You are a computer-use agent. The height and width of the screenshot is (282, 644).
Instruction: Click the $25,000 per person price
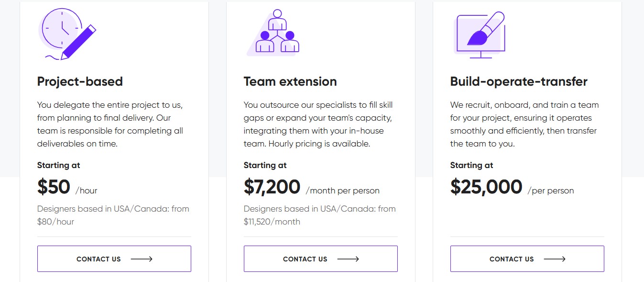click(486, 187)
